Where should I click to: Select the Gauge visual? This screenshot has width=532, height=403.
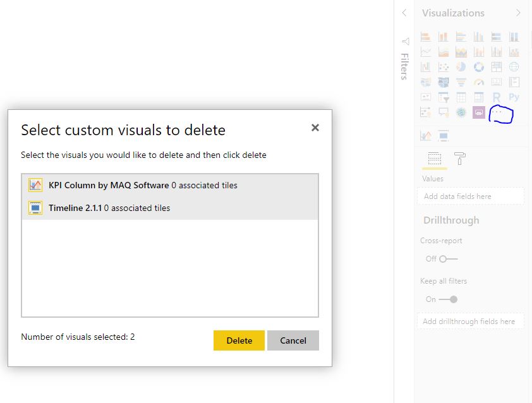coord(478,82)
